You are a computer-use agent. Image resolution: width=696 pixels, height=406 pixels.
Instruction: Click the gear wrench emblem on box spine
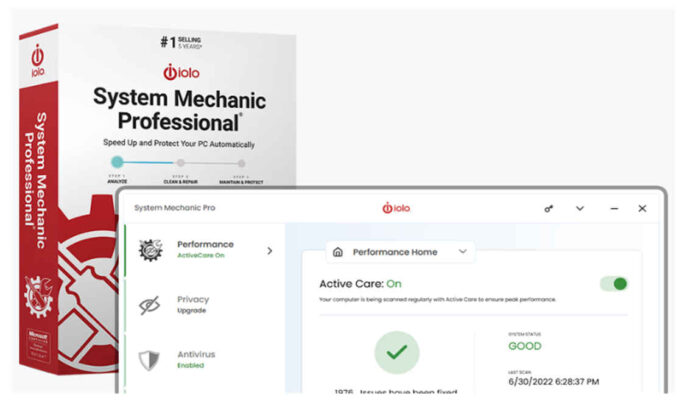(39, 296)
